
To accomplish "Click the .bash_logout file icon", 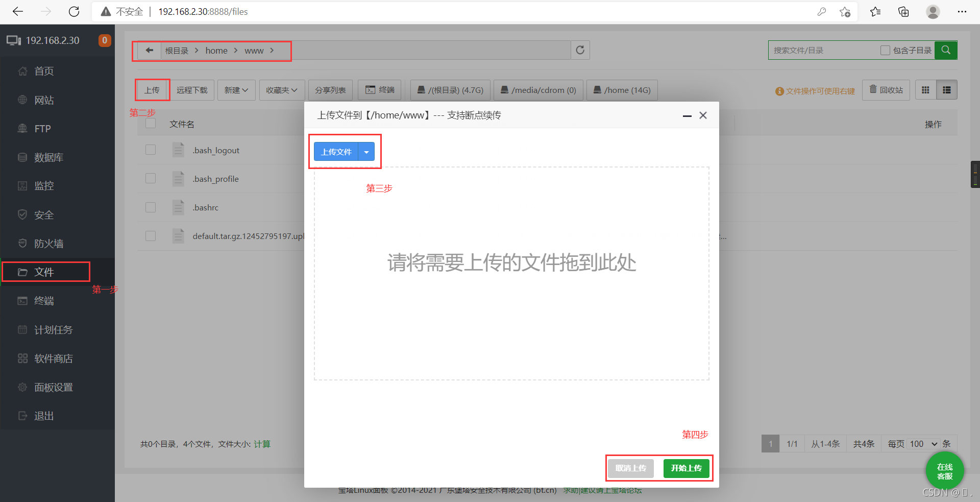I will point(178,150).
